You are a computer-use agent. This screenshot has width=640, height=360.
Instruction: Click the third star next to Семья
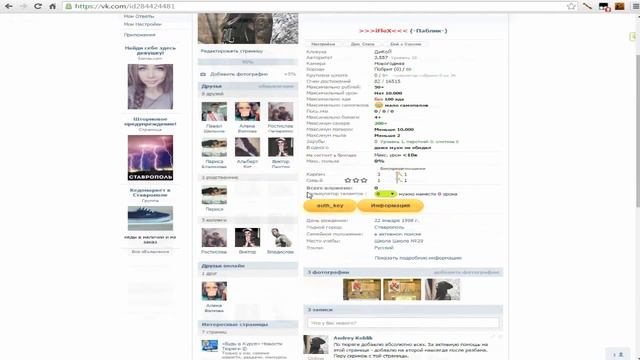coord(364,180)
